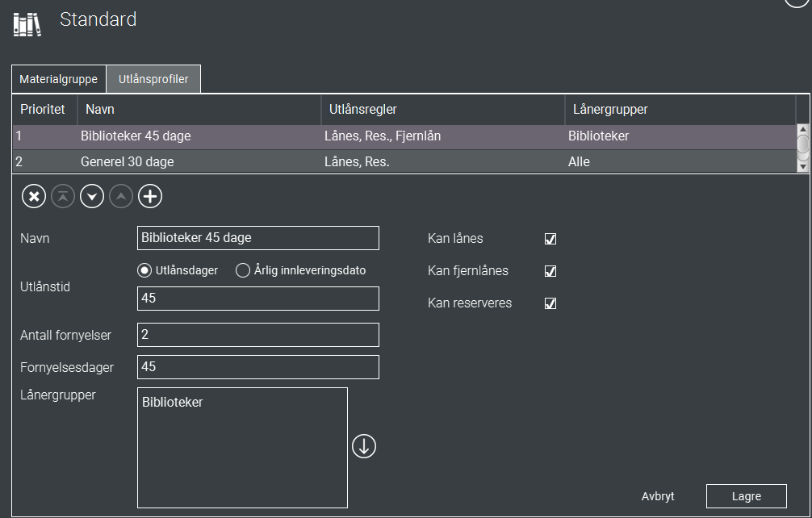Delete the selected loan profile with the X icon
The image size is (812, 518).
(x=34, y=197)
